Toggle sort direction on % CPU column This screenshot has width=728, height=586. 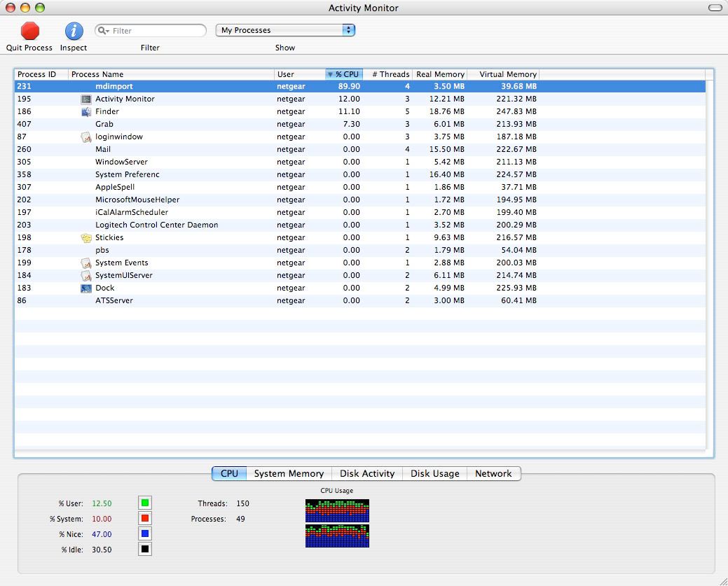343,74
